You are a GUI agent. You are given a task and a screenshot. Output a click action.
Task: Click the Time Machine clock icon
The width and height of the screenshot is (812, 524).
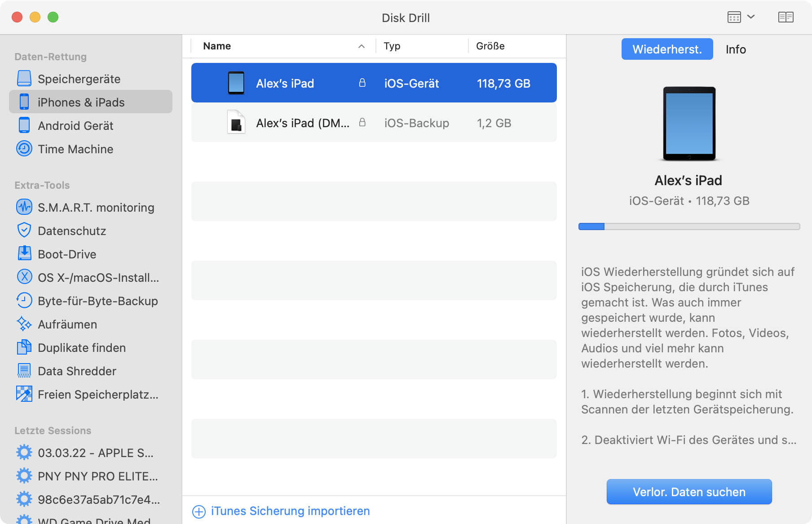[x=24, y=149]
